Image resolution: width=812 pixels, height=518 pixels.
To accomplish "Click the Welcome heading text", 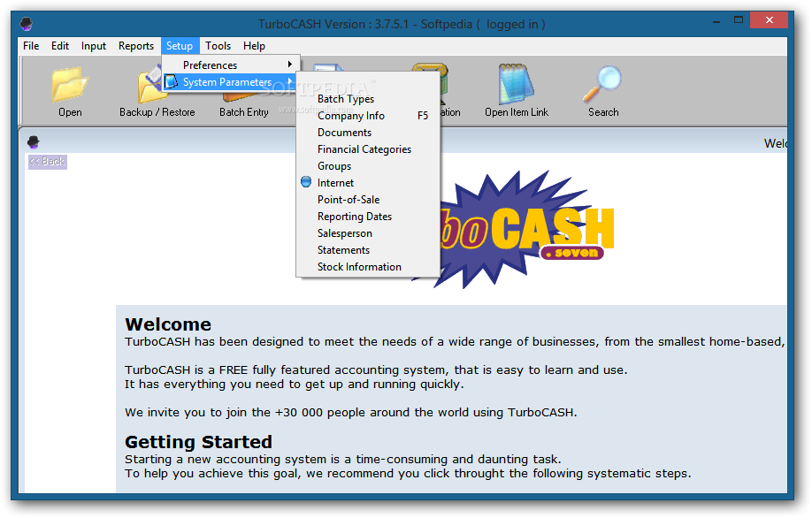I will point(168,324).
